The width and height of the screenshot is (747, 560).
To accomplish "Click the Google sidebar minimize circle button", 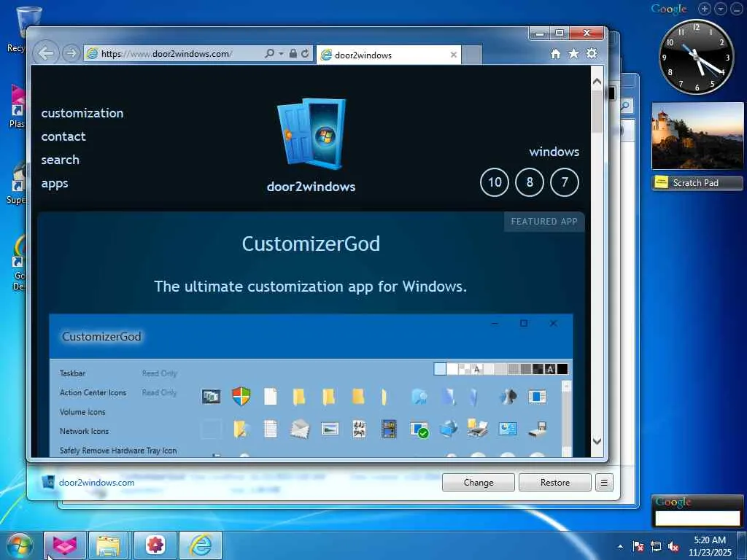I will 737,9.
